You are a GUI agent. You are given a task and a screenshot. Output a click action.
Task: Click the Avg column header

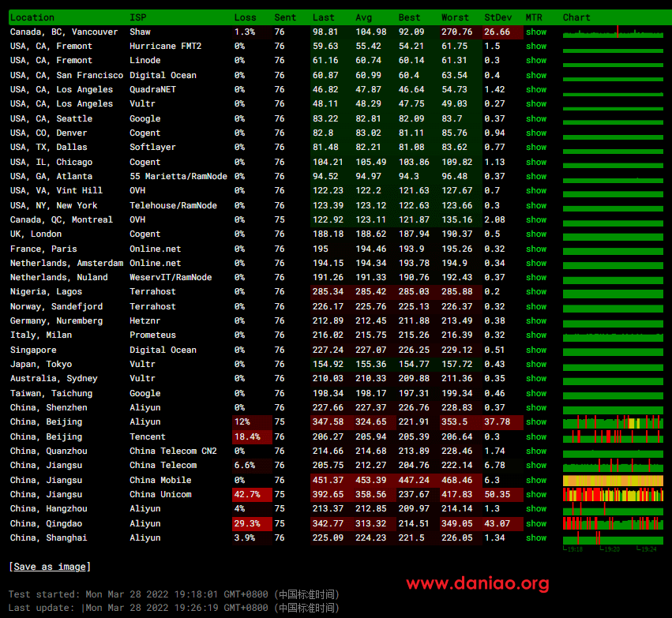point(363,17)
